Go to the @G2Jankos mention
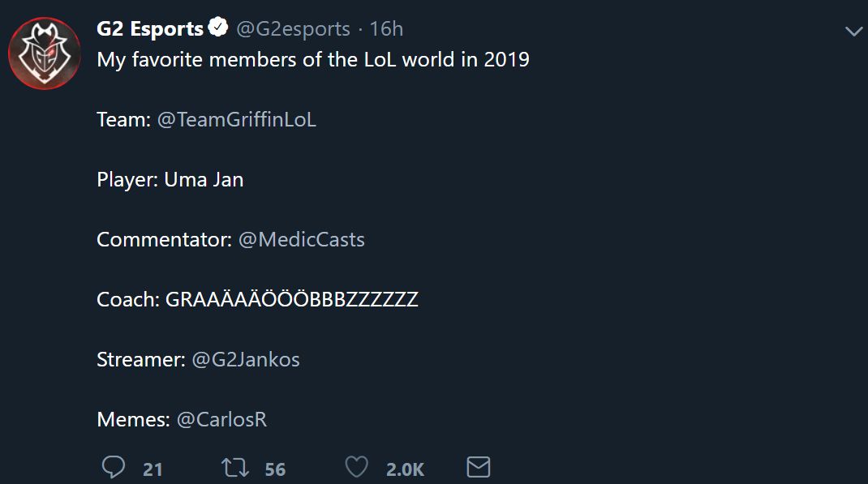 tap(246, 359)
